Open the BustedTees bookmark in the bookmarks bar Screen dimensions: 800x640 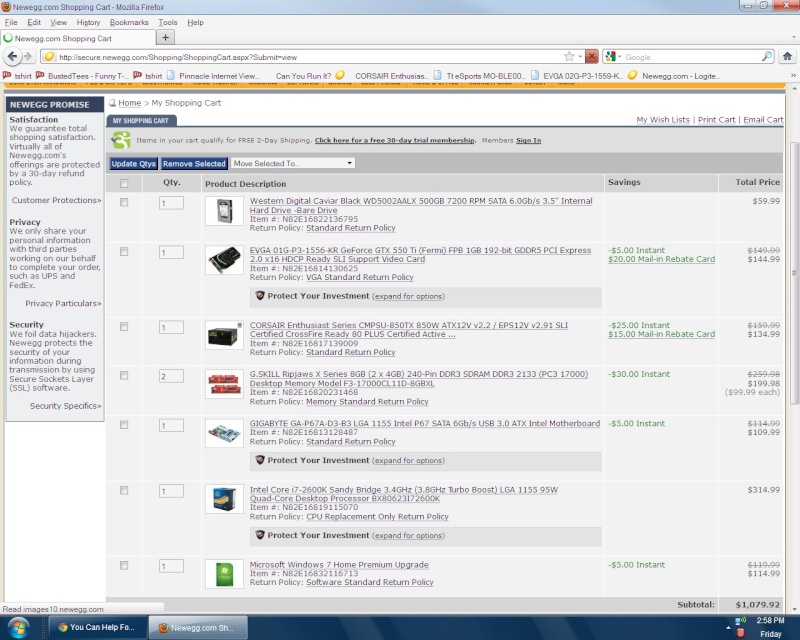click(82, 76)
